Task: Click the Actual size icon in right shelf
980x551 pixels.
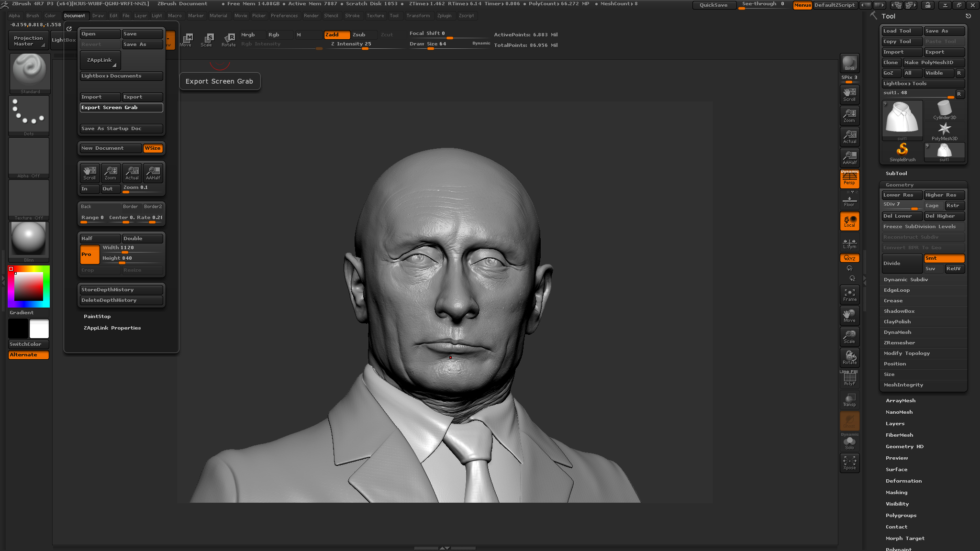Action: 849,136
